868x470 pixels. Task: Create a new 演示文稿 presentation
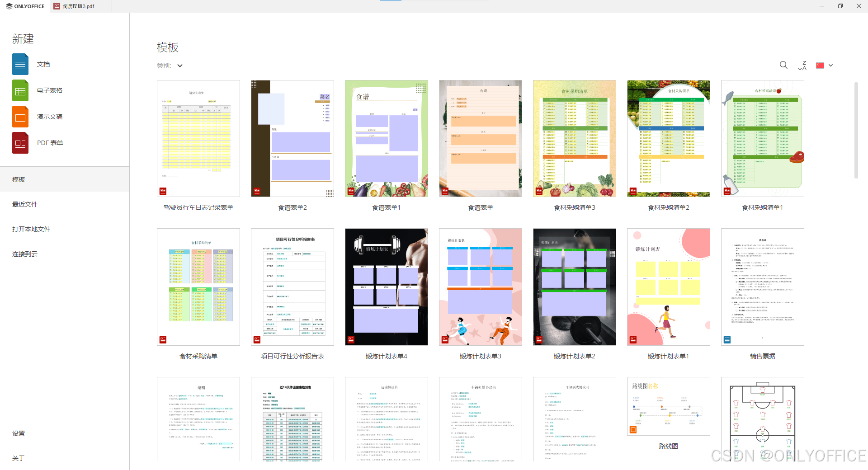[x=38, y=117]
